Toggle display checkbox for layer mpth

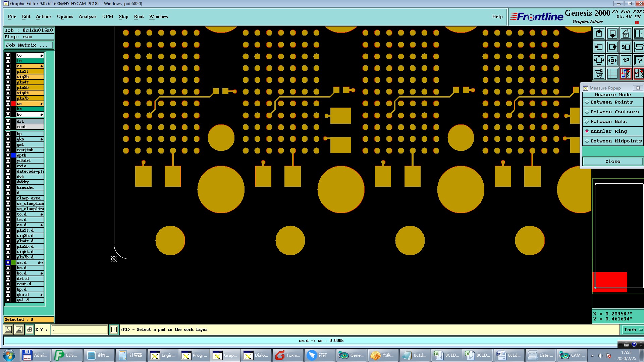pyautogui.click(x=8, y=155)
